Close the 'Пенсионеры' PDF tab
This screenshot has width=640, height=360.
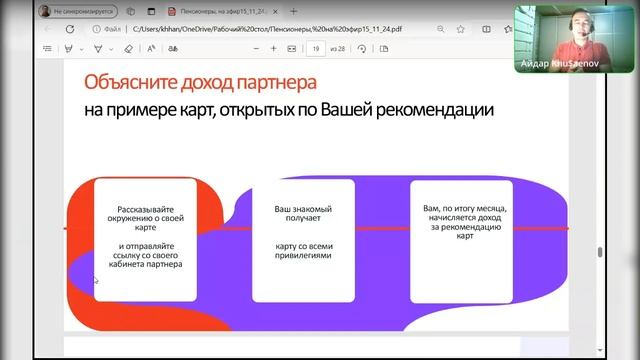[x=275, y=11]
